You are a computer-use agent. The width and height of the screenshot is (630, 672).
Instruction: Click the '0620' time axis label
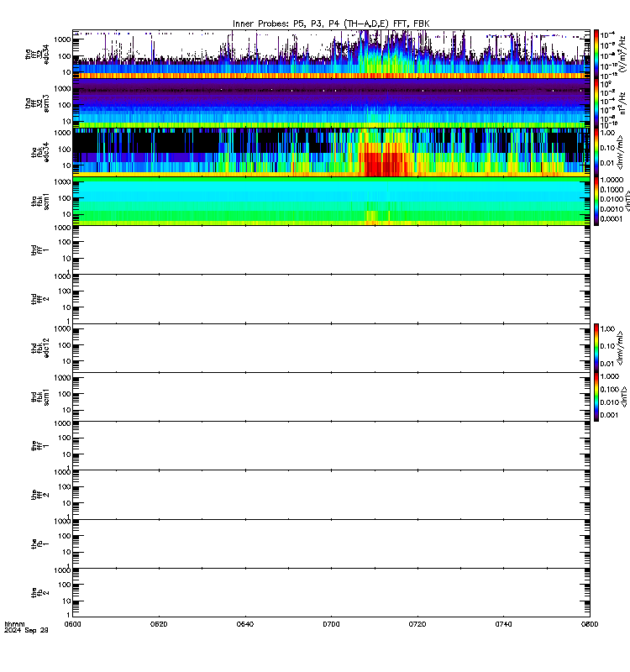159,624
